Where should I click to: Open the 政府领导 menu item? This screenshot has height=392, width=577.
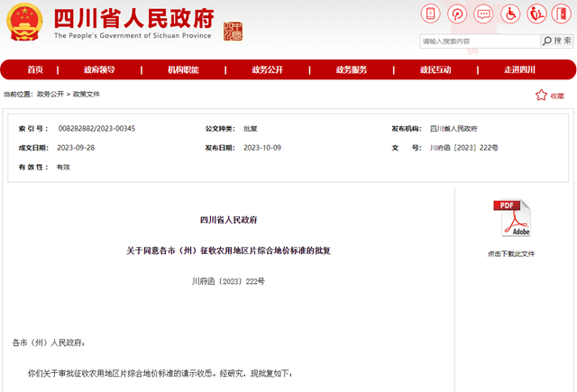point(99,69)
